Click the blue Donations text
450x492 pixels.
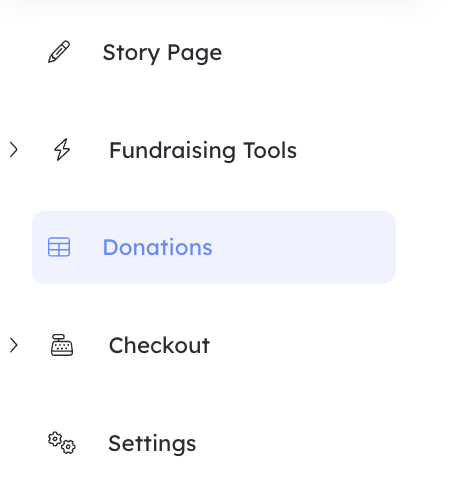tap(157, 247)
